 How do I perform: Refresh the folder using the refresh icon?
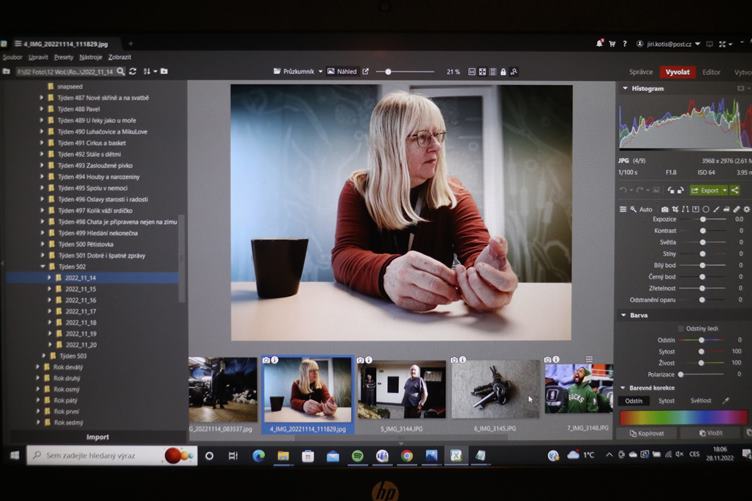[133, 71]
